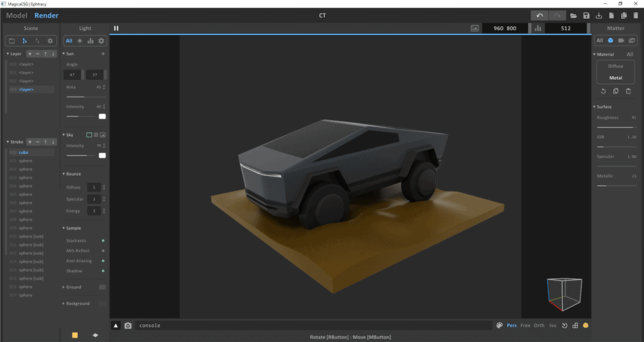This screenshot has width=644, height=342.
Task: Redo the undone action
Action: coord(557,15)
